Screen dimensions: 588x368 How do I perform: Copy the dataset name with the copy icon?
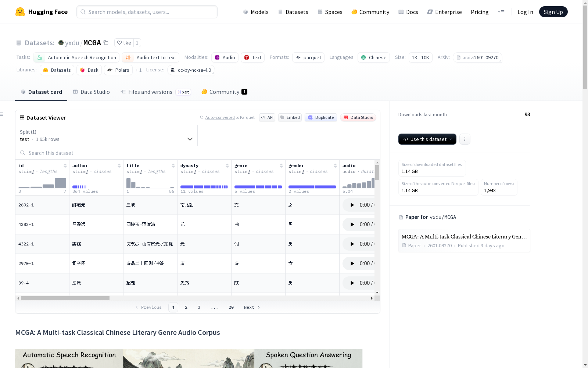pyautogui.click(x=106, y=43)
